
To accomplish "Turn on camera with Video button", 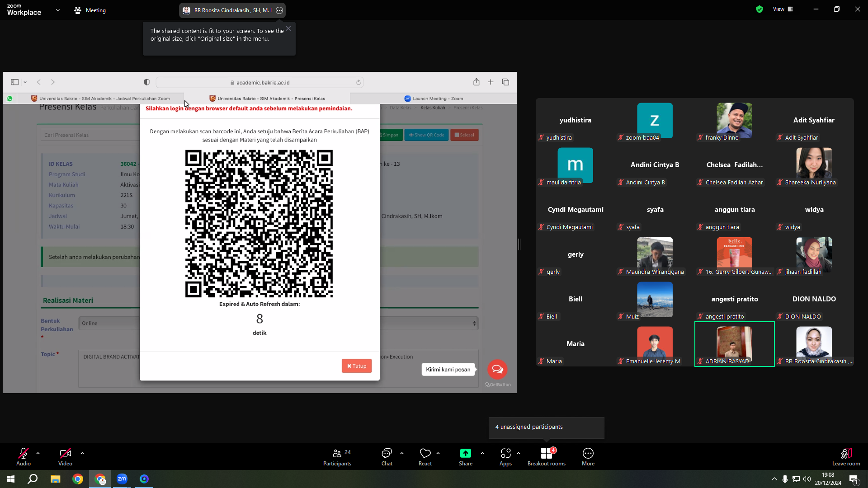I will [65, 457].
